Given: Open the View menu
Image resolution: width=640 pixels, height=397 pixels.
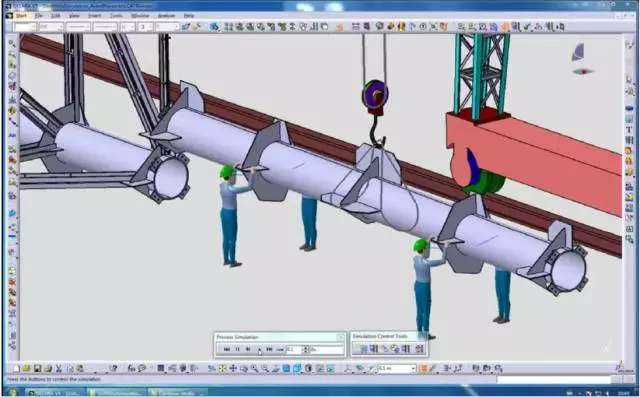Looking at the screenshot, I should pyautogui.click(x=74, y=16).
